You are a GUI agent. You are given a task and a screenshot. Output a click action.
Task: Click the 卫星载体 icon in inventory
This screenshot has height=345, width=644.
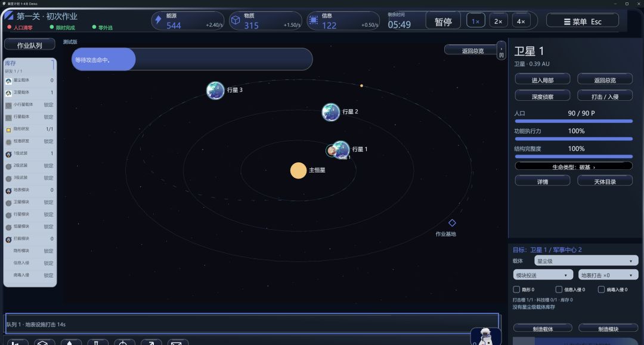point(8,93)
